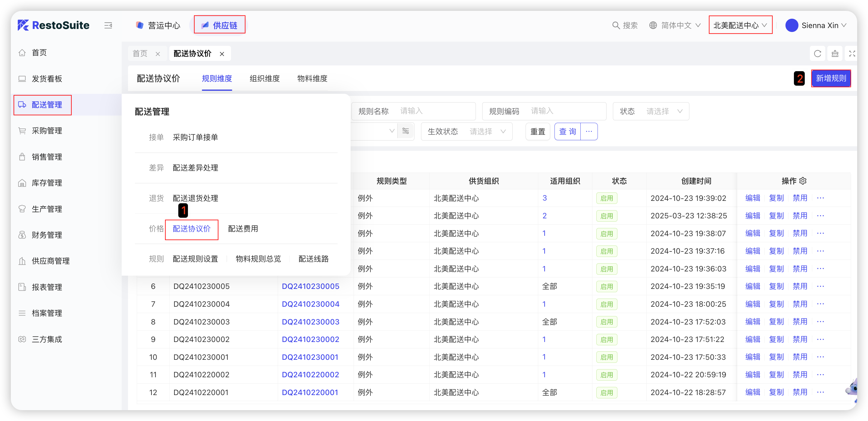Click the filter settings icon beside the dropdown
Screen dimensions: 868x421
(405, 131)
